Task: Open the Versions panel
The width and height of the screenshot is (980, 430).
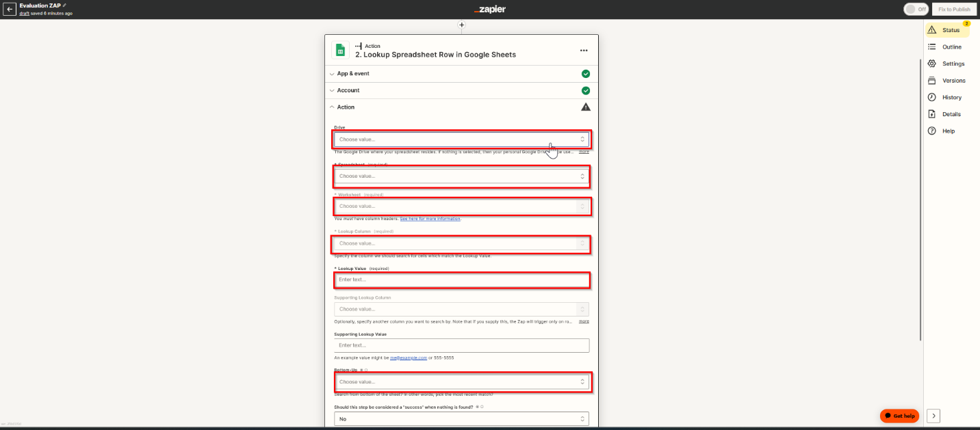Action: pyautogui.click(x=947, y=81)
